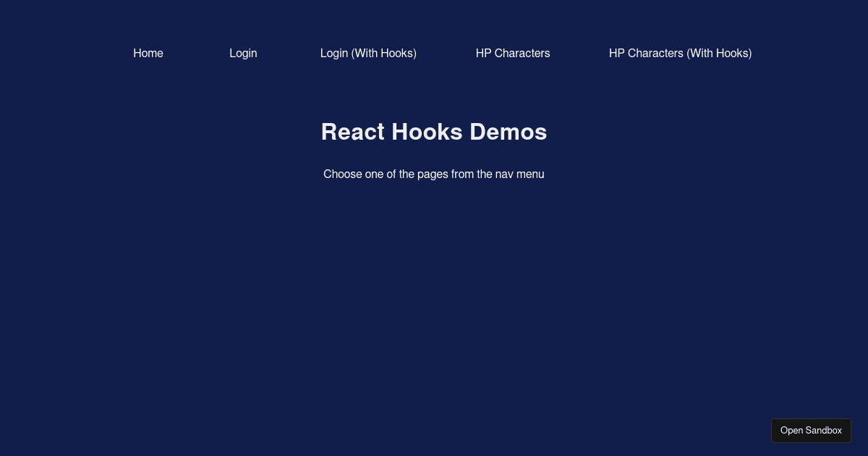Select the leftmost navigation item
This screenshot has height=456, width=868.
(x=148, y=53)
